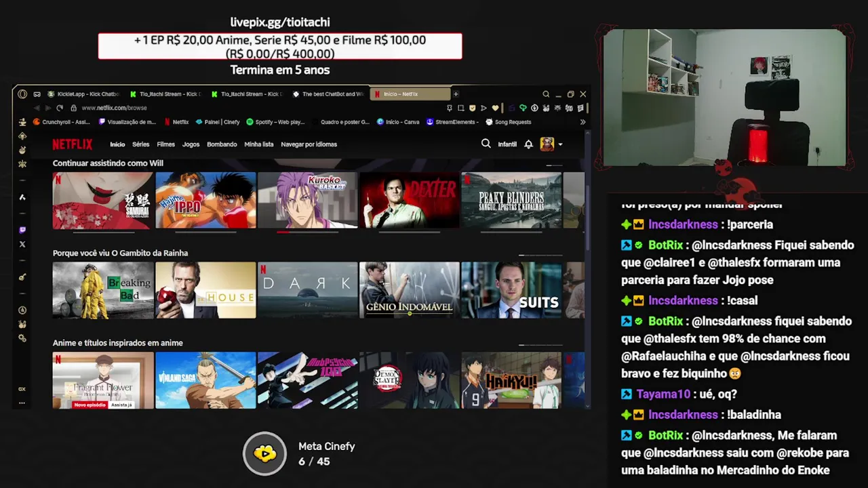Click the heart bookmark icon in address bar
Screen dimensions: 868x488
click(x=495, y=108)
